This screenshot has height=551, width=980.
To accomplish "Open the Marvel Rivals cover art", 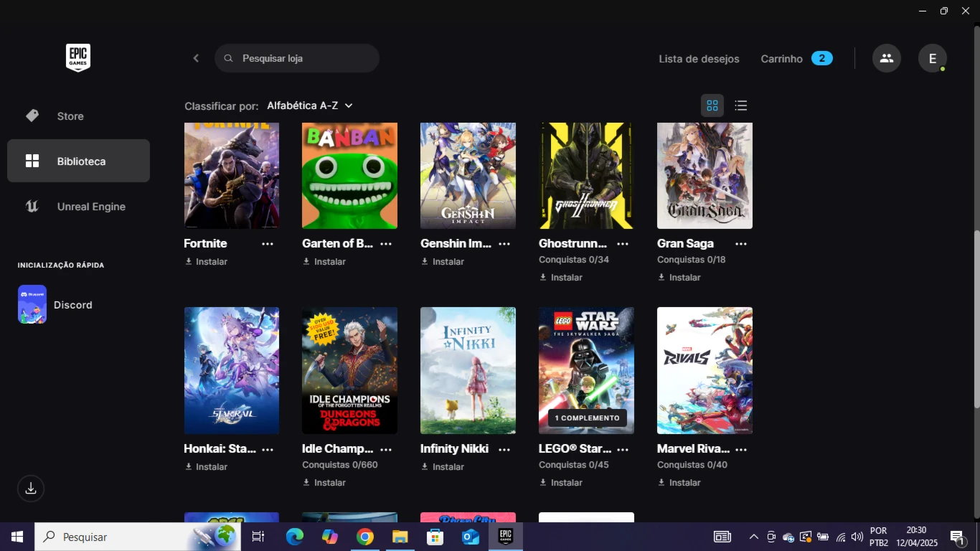I will 705,370.
